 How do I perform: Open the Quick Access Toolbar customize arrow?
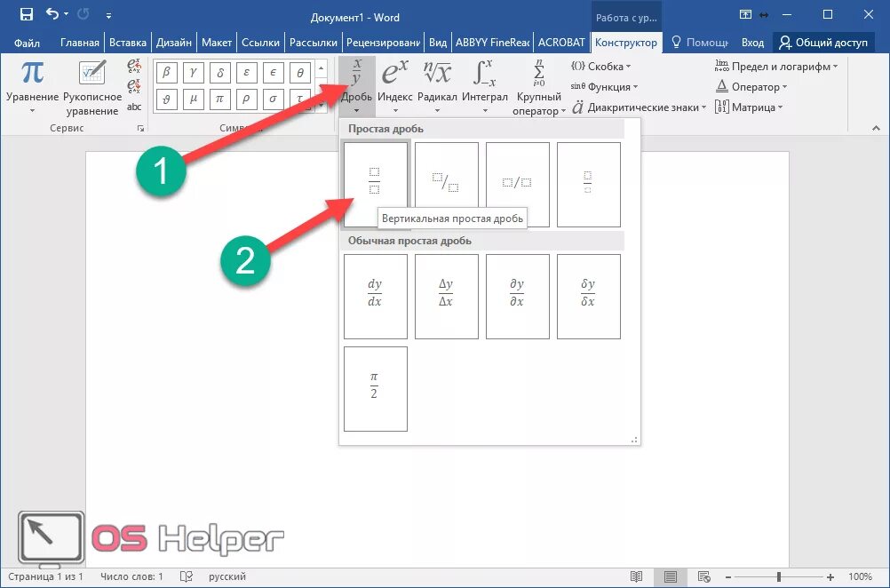tap(108, 15)
